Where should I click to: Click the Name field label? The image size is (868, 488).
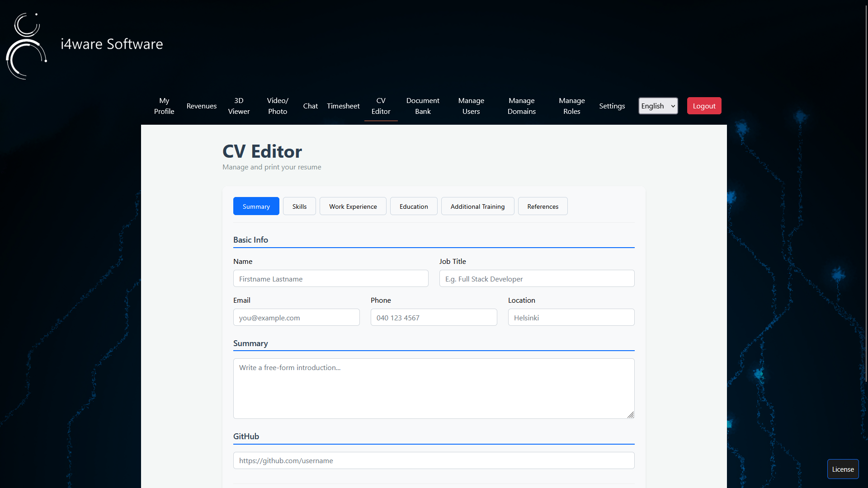pyautogui.click(x=243, y=261)
